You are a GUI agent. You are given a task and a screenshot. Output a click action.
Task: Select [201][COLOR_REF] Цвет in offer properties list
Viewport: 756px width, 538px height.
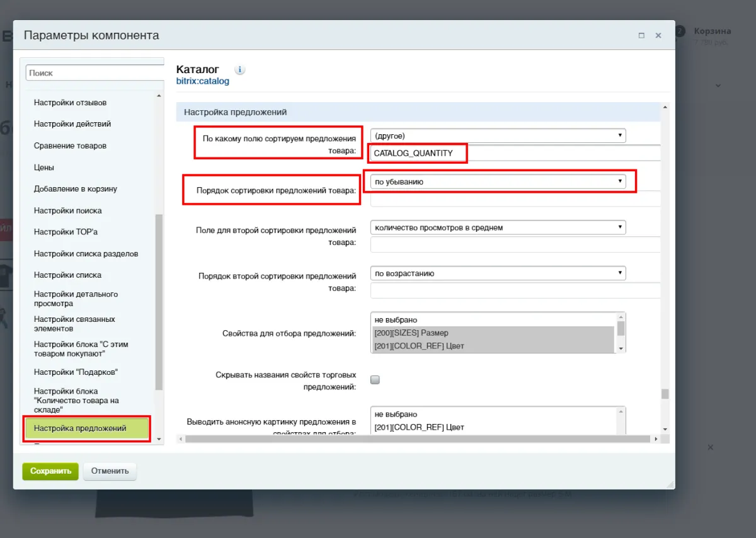tap(493, 346)
